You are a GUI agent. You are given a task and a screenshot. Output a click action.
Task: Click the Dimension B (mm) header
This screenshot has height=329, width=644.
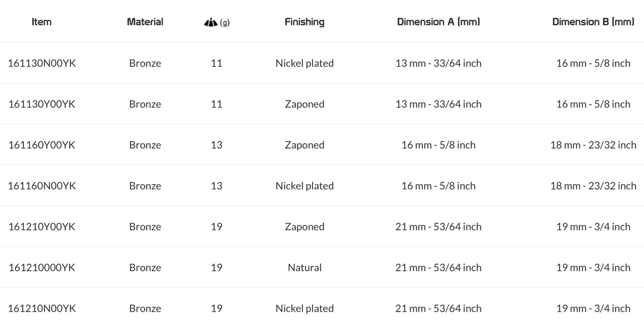pyautogui.click(x=593, y=22)
